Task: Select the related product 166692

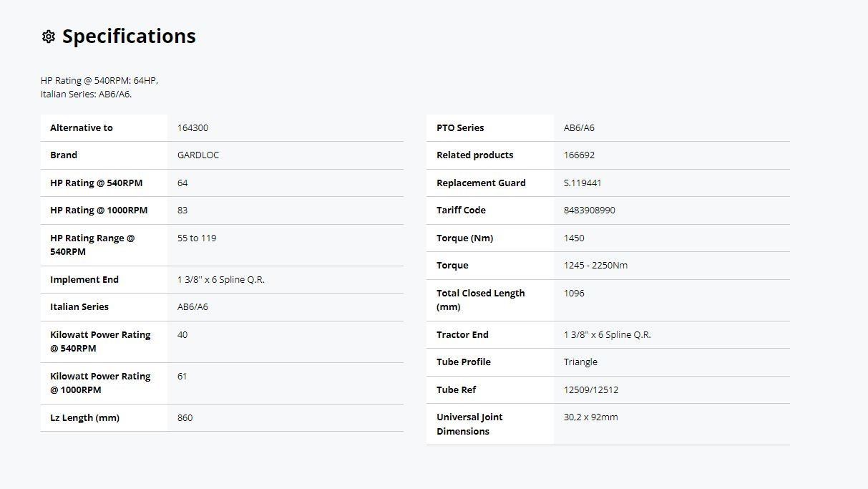Action: point(579,155)
